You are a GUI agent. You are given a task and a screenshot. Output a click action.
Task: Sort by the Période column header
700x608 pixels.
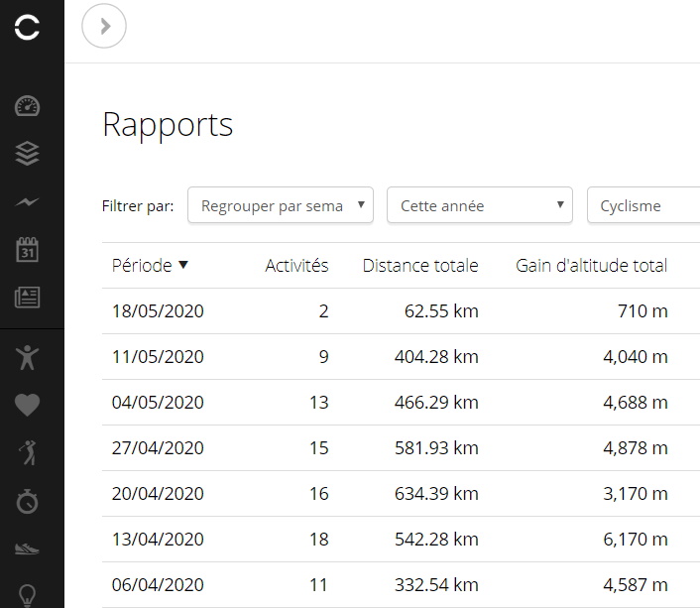coord(150,266)
